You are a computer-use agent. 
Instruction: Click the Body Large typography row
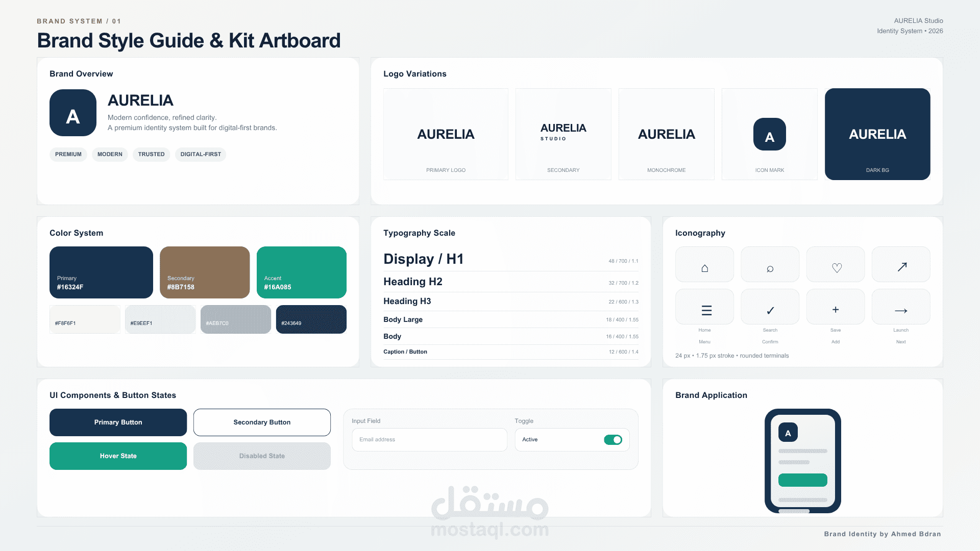click(x=511, y=319)
